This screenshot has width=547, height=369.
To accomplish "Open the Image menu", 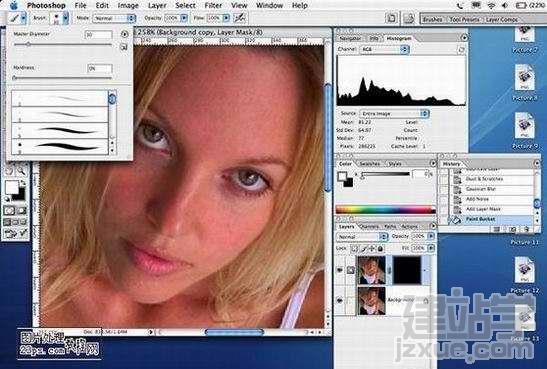I will click(x=128, y=6).
